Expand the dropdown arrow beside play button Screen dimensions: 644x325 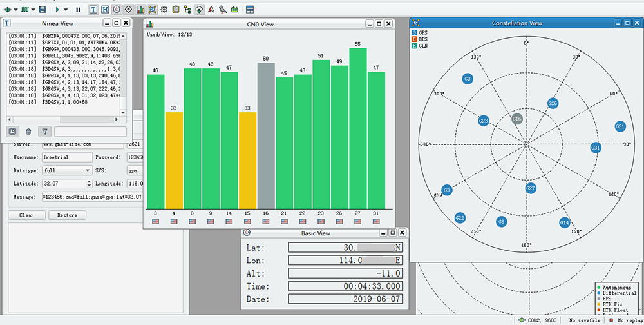tap(67, 10)
